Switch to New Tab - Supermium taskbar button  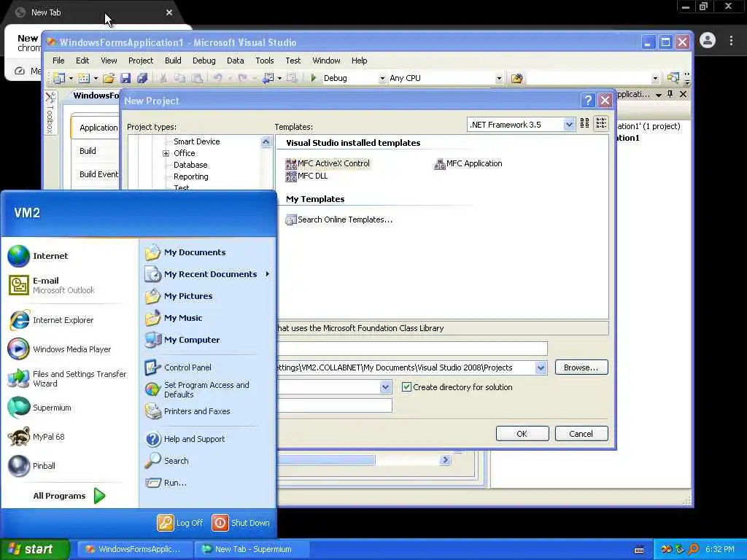[252, 549]
